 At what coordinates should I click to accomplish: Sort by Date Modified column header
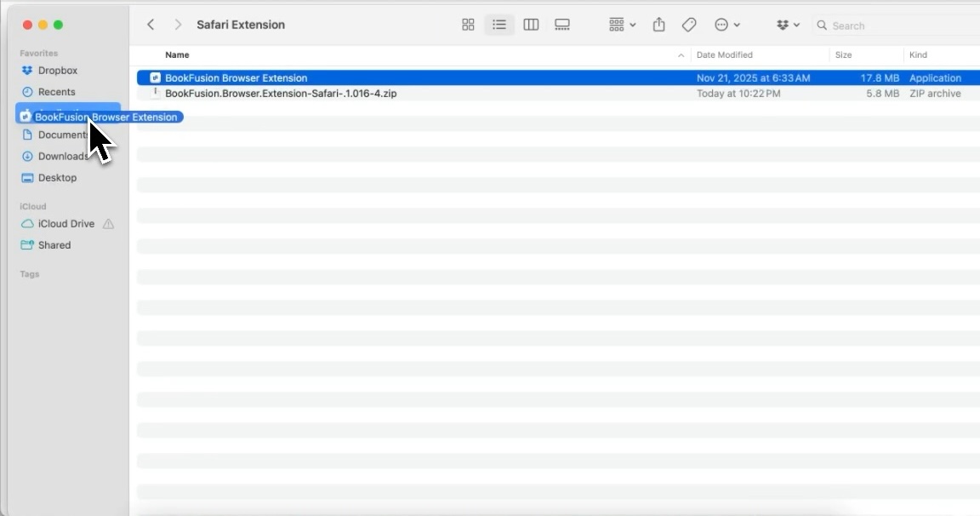(724, 54)
